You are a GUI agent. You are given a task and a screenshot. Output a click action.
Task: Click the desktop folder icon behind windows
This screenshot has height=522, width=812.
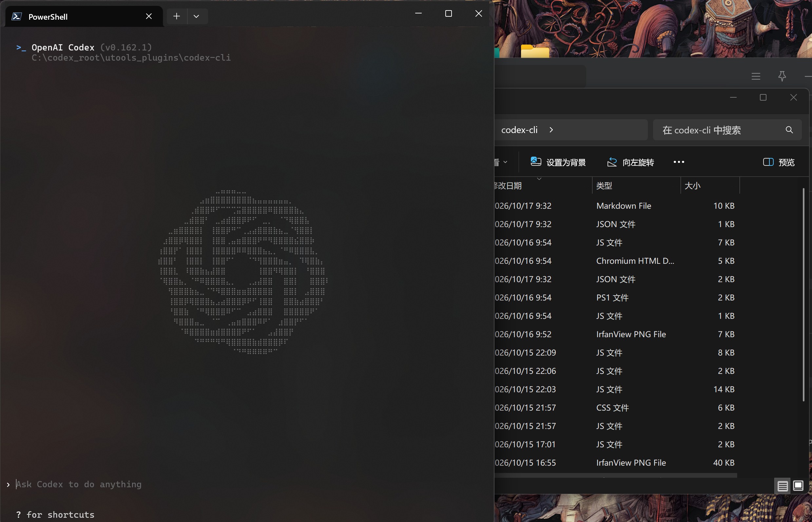[x=535, y=51]
